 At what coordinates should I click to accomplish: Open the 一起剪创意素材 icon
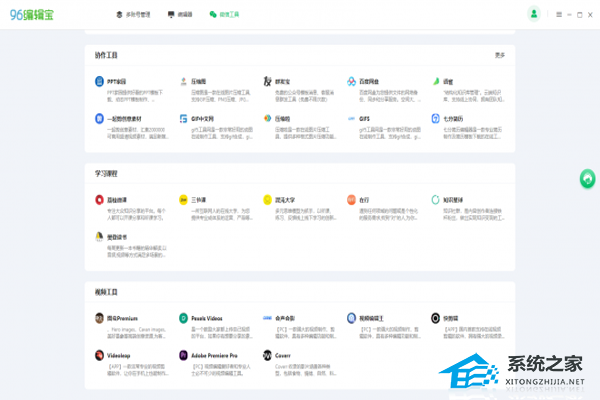99,118
